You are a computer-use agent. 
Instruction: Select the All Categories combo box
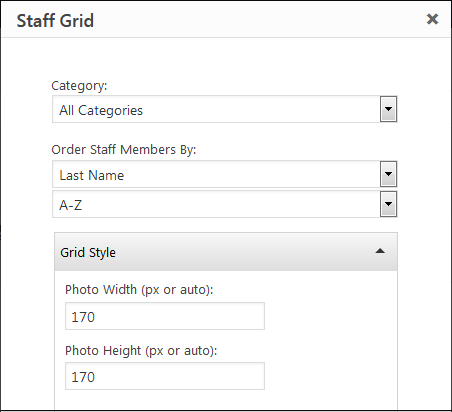pos(225,109)
